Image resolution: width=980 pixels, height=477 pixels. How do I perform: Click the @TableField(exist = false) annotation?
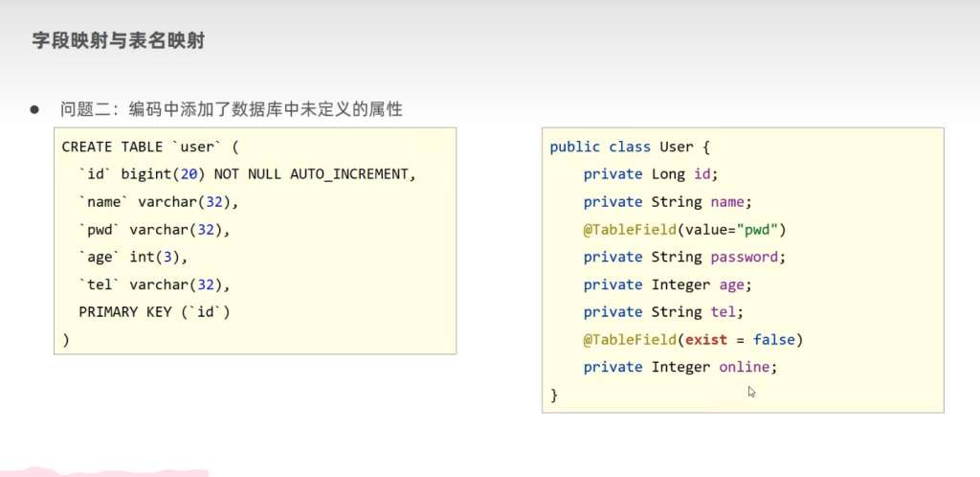[692, 340]
